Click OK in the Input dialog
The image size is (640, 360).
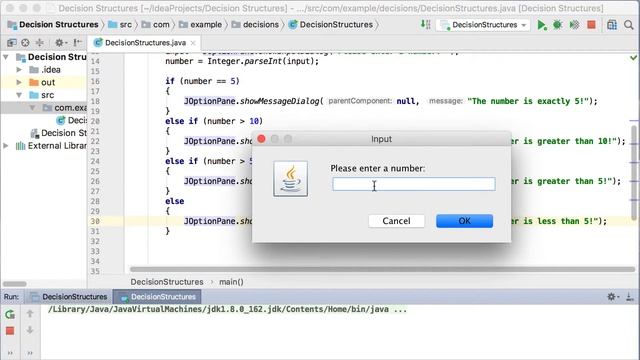[464, 221]
